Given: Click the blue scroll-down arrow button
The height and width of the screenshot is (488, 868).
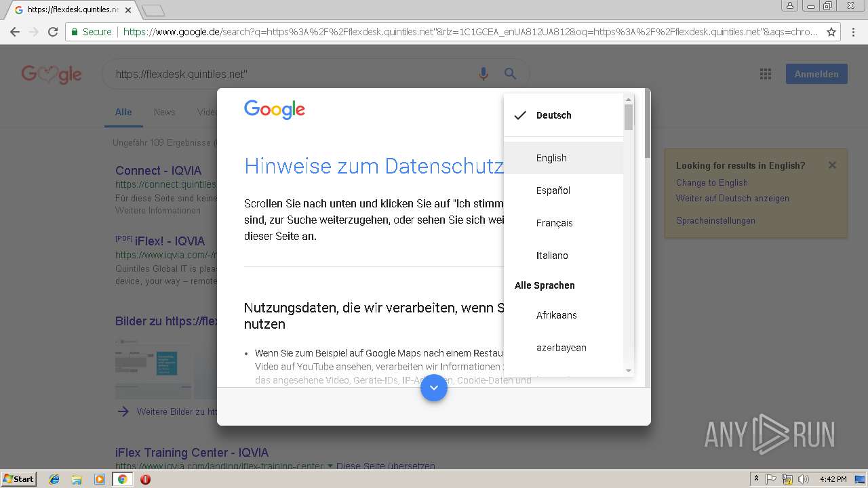Looking at the screenshot, I should point(434,388).
